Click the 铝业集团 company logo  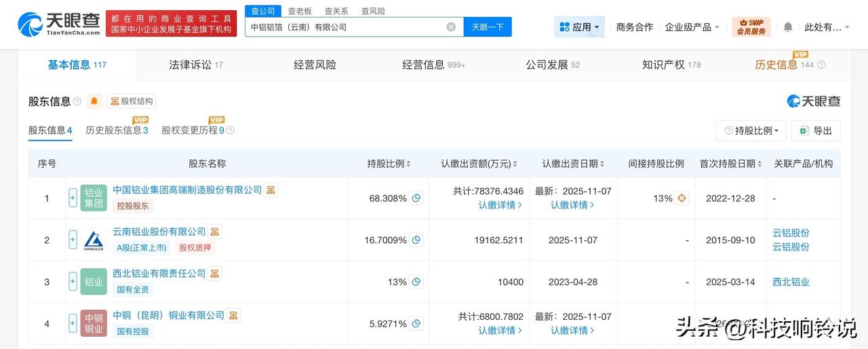coord(94,198)
